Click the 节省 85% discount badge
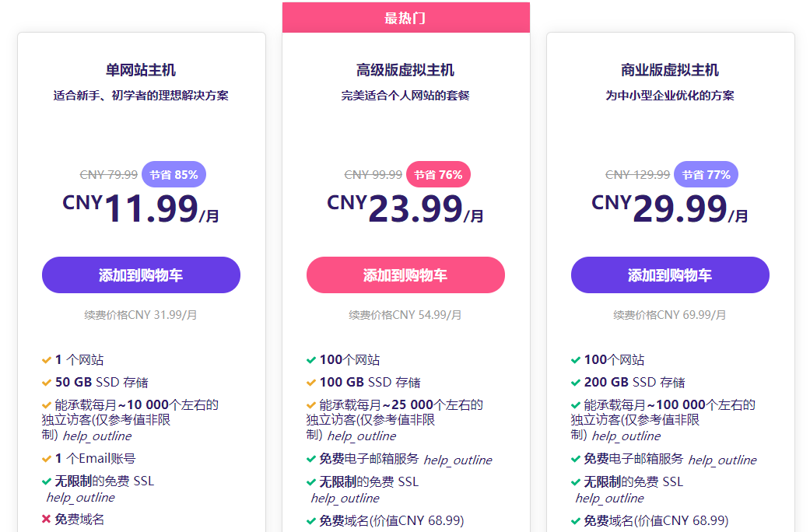Viewport: 810px width, 532px height. click(x=174, y=175)
